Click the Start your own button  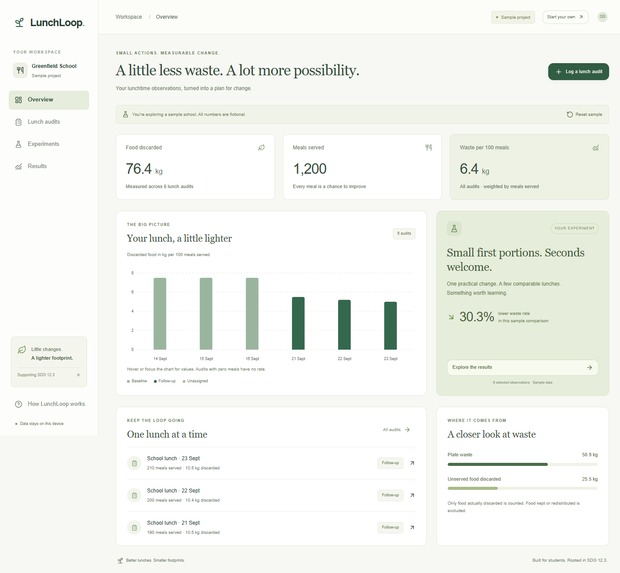[x=565, y=17]
